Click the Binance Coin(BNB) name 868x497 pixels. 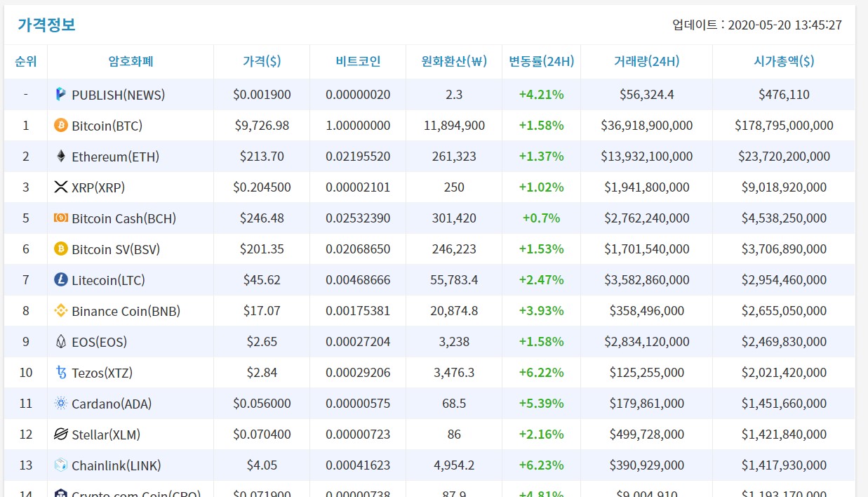126,311
